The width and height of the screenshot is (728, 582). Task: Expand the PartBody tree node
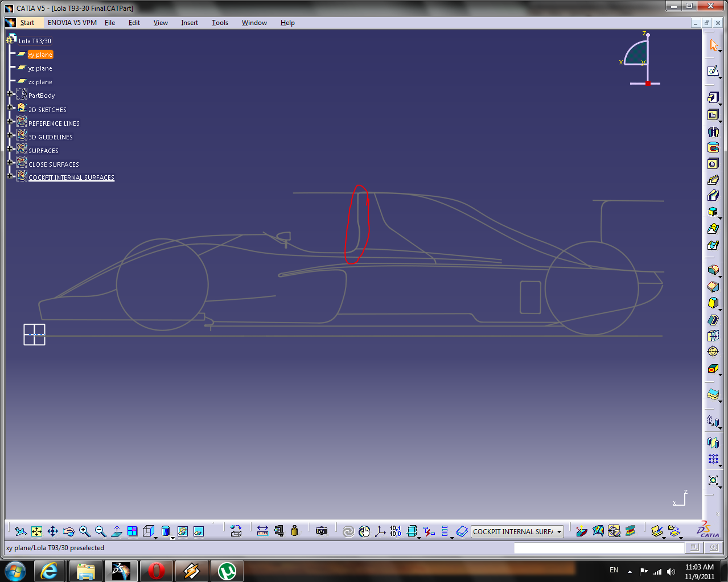(10, 94)
